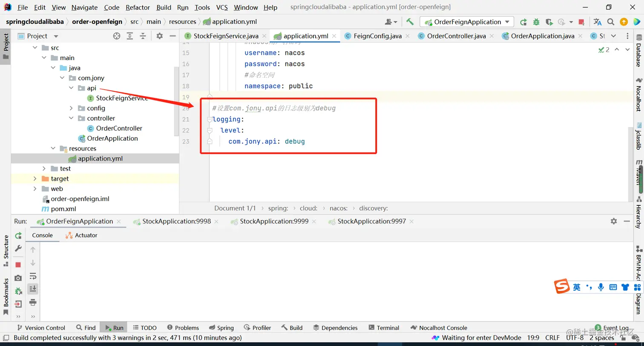Click the Build Project hammer icon

coord(410,22)
